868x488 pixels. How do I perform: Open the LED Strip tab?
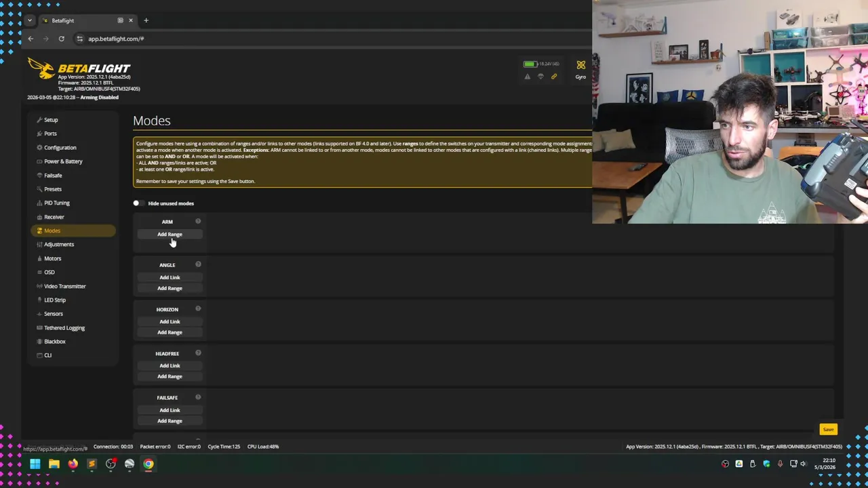(73, 300)
